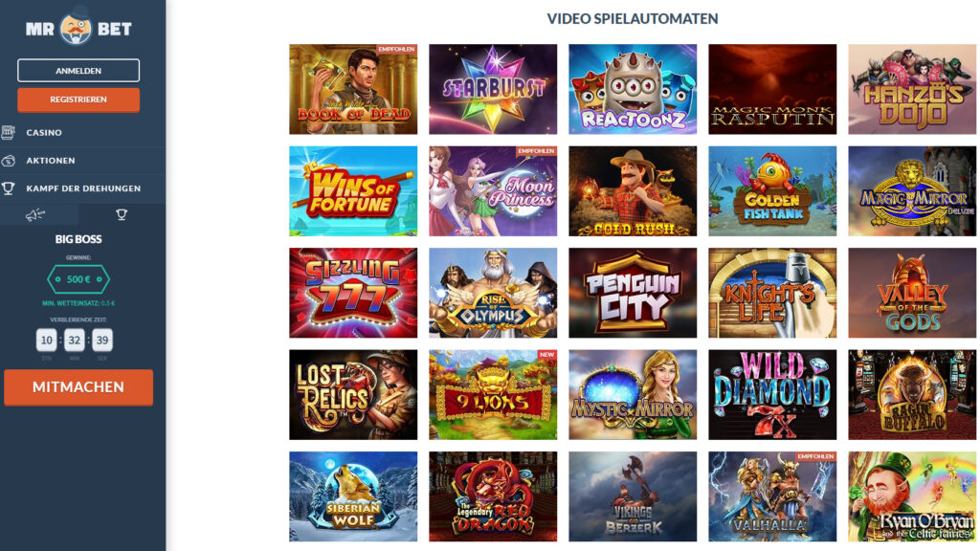Select the Kampf der Drehungen trophy icon
Viewport: 980px width, 551px height.
point(8,188)
